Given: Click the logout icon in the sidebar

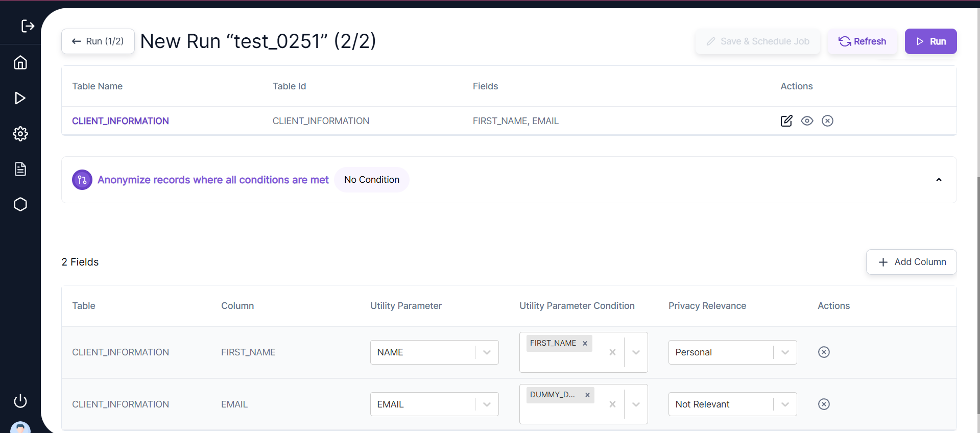Looking at the screenshot, I should click(28, 26).
